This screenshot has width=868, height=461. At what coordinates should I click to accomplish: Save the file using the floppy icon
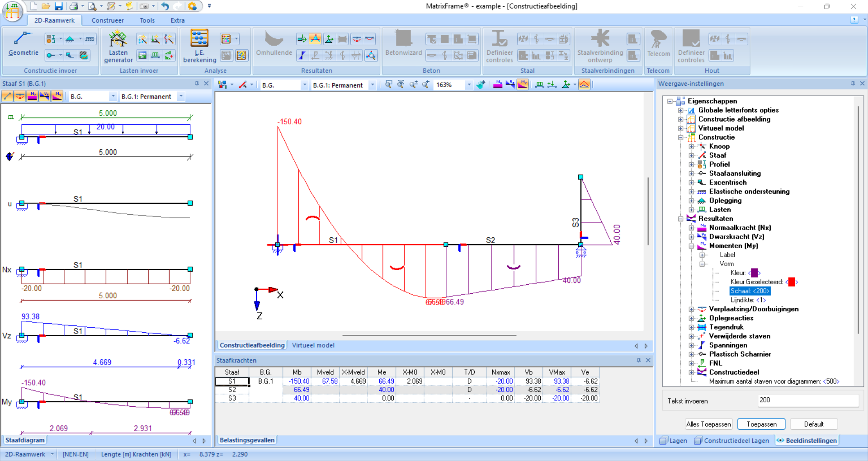click(x=59, y=6)
